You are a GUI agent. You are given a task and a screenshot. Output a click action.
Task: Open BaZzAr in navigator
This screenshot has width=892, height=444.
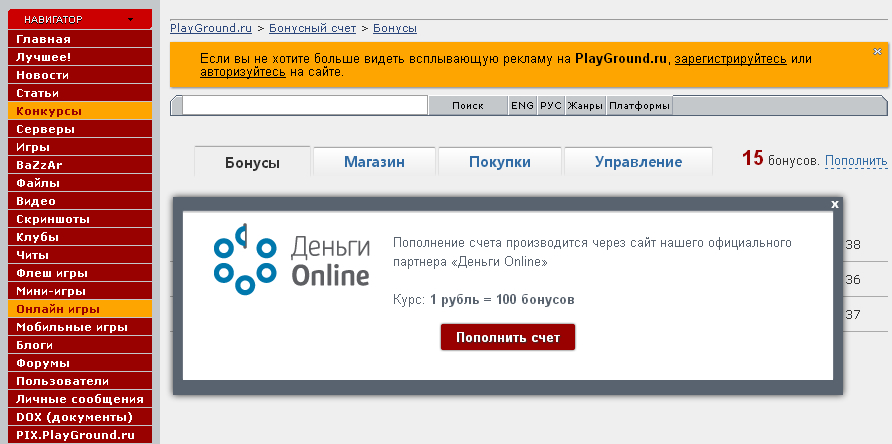(80, 165)
